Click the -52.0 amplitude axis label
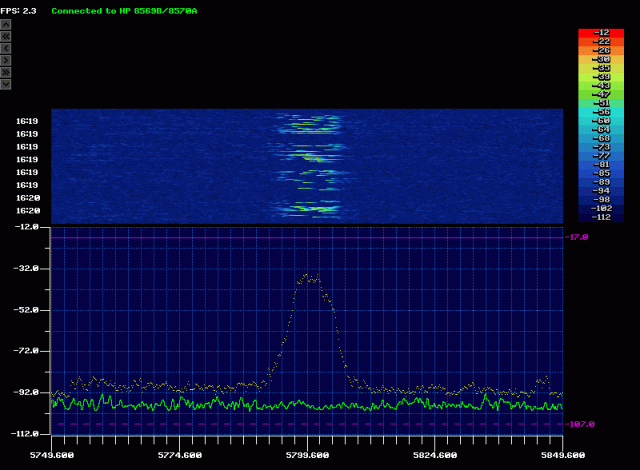This screenshot has width=640, height=470. pyautogui.click(x=27, y=310)
